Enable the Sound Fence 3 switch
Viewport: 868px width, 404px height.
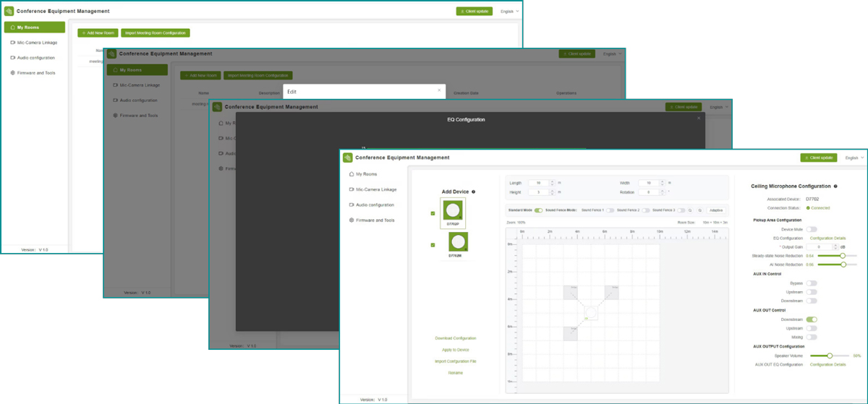[x=681, y=210]
